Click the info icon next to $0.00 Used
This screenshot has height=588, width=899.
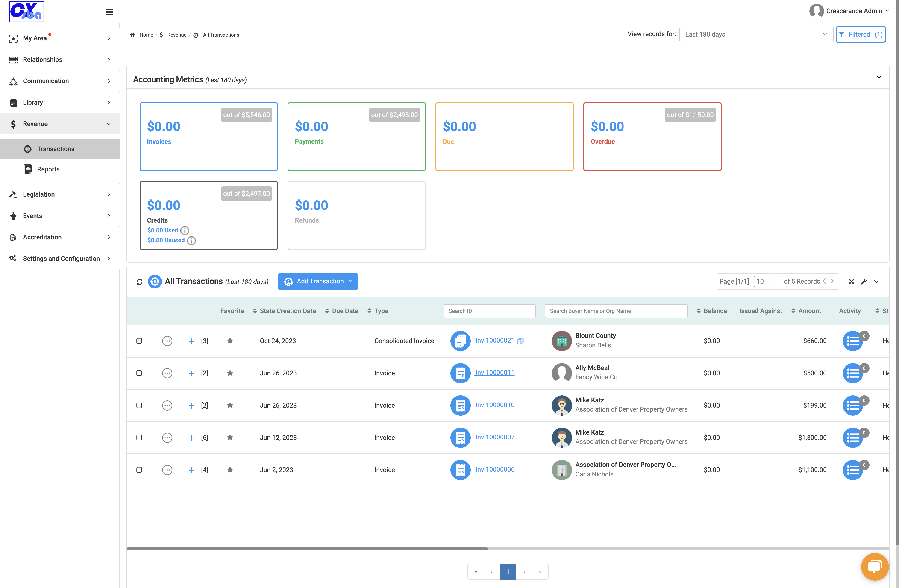[x=185, y=230]
